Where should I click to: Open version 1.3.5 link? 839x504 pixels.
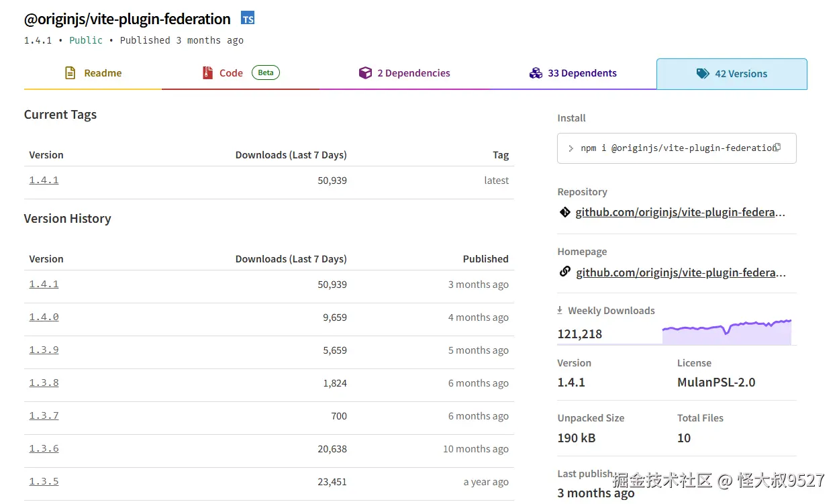click(x=44, y=481)
